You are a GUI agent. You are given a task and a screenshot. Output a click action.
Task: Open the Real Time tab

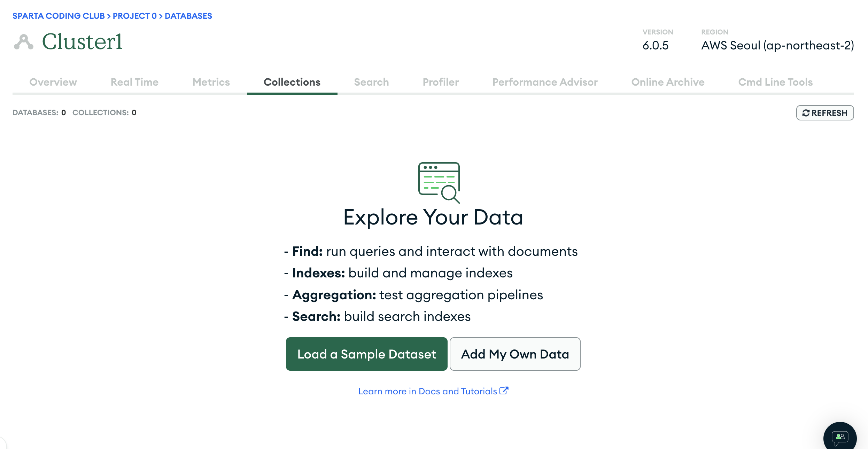pyautogui.click(x=134, y=82)
